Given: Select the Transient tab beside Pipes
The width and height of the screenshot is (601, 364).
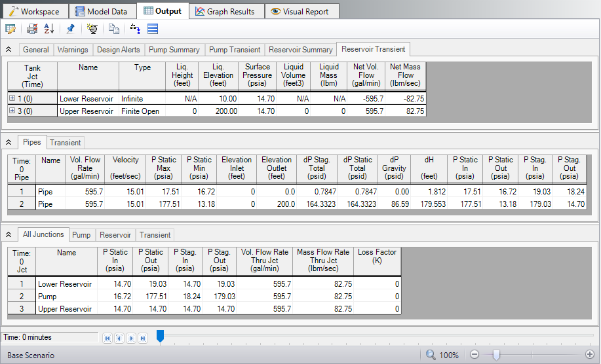Looking at the screenshot, I should tap(66, 142).
